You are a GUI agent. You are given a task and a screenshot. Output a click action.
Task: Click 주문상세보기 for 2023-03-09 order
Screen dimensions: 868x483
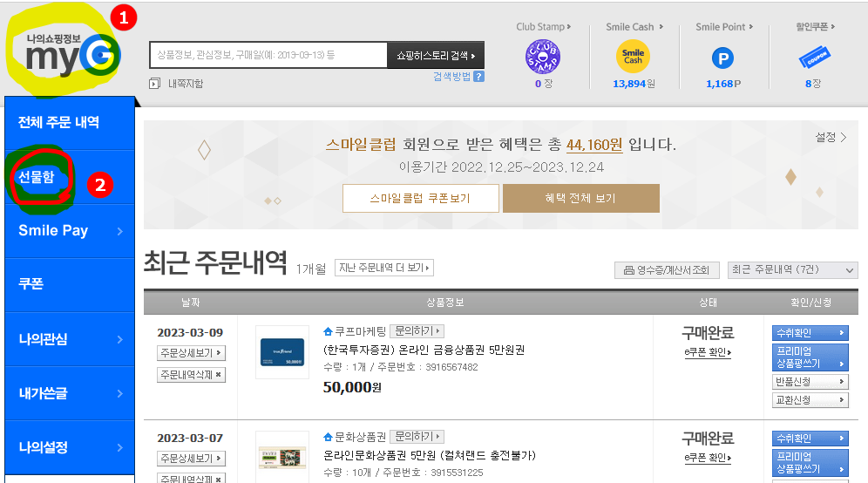(x=191, y=353)
